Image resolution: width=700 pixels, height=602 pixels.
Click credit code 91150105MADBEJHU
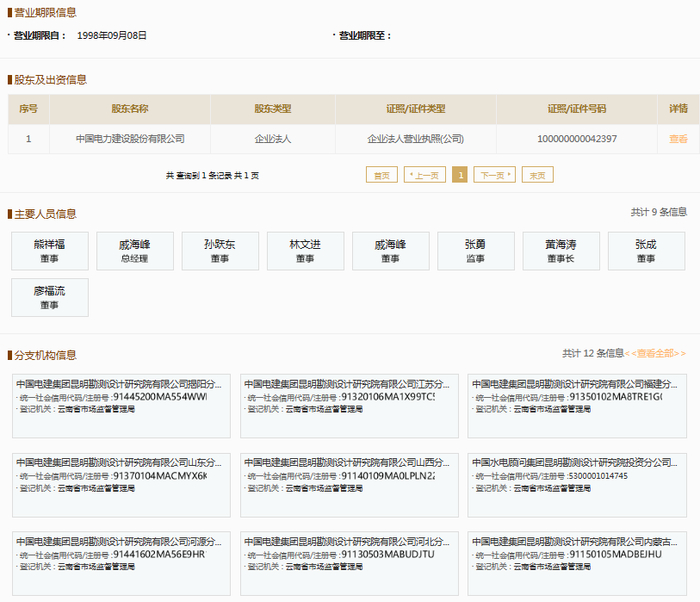(616, 554)
